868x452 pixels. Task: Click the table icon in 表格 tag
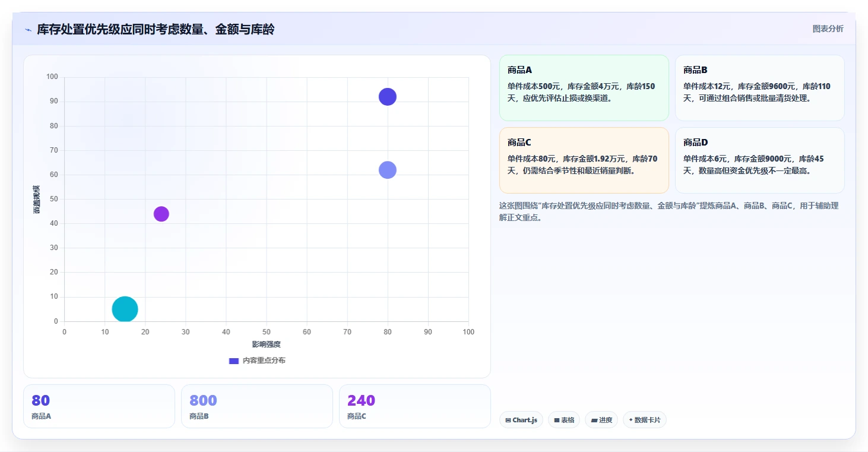pyautogui.click(x=557, y=421)
